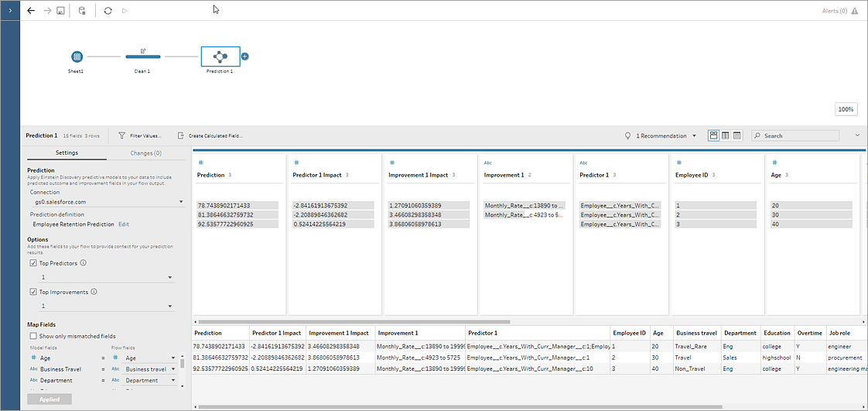Click highschool cell in data grid
The height and width of the screenshot is (411, 868).
point(777,358)
